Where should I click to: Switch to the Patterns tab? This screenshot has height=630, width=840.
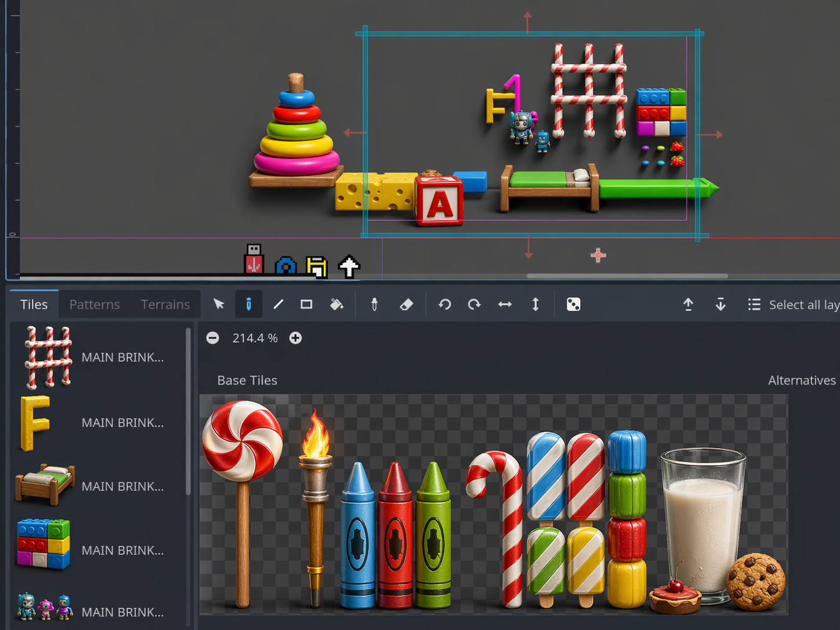click(95, 305)
